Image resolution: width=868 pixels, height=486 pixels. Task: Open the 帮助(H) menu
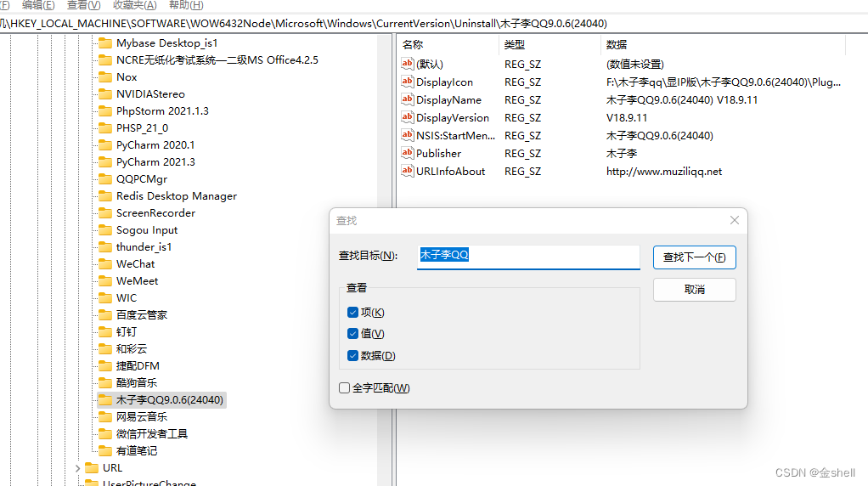186,6
